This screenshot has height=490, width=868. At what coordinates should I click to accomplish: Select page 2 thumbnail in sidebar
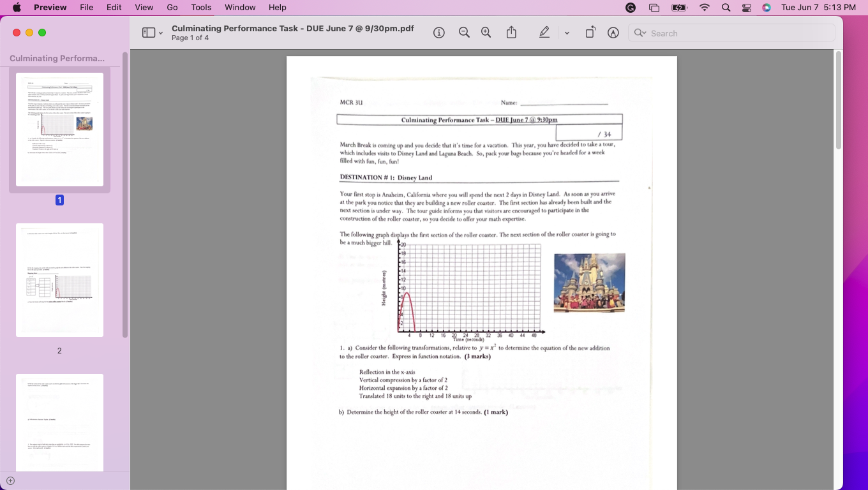[x=59, y=279]
